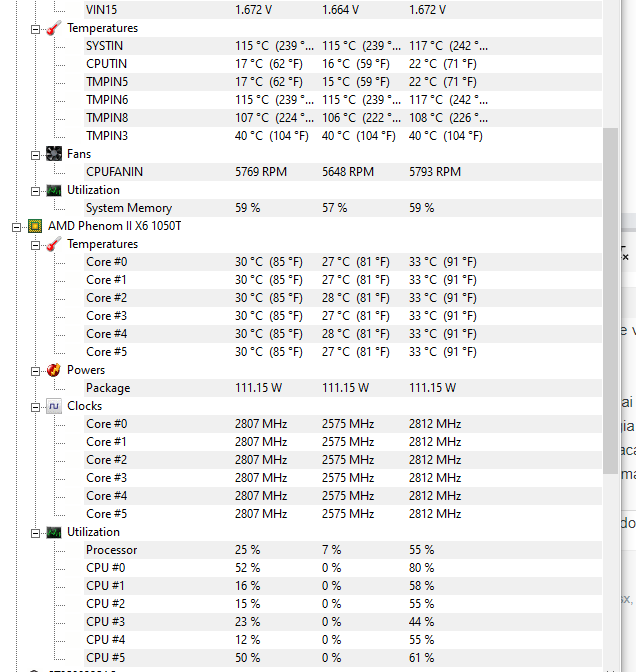The image size is (636, 672).
Task: Select the Core #5 label under Clocks
Action: 106,514
